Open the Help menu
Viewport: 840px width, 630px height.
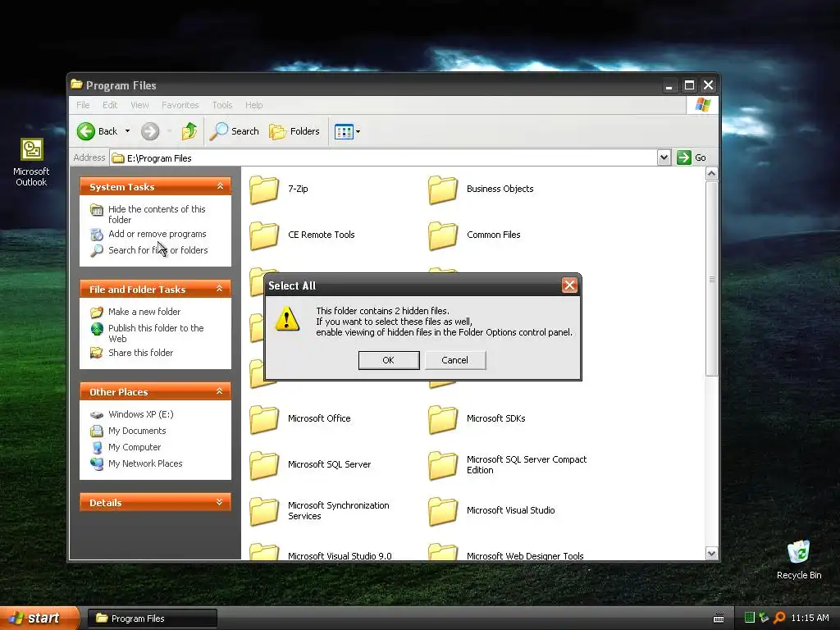coord(254,105)
